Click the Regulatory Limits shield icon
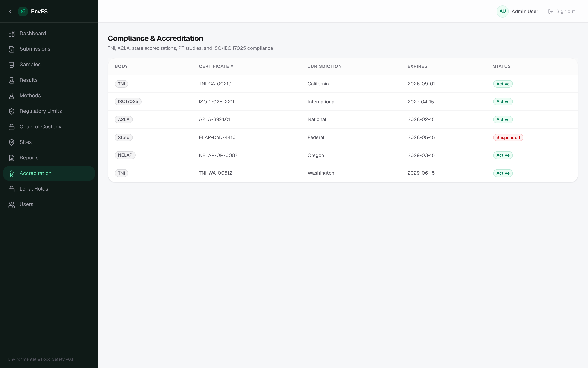Viewport: 588px width, 368px height. (x=12, y=111)
